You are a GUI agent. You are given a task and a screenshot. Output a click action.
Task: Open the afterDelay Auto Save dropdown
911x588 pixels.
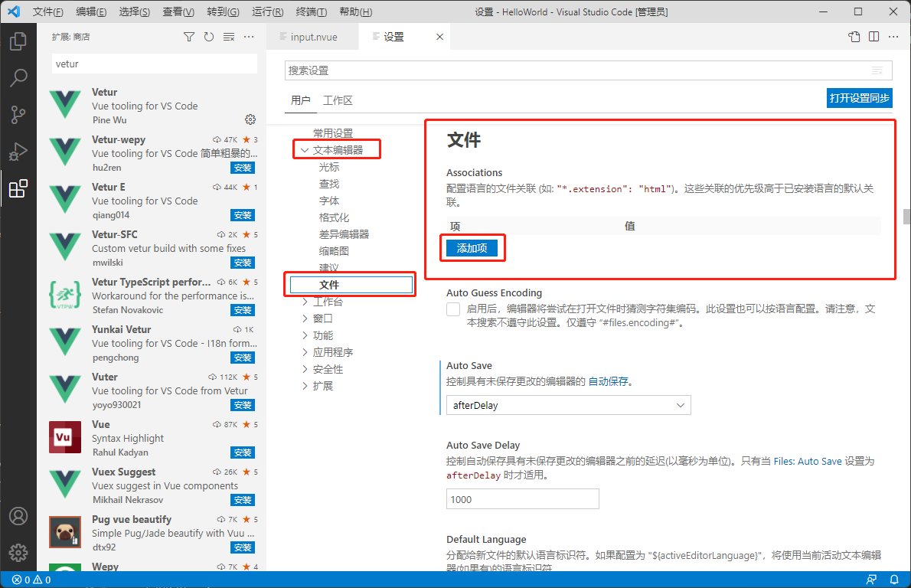(x=568, y=404)
